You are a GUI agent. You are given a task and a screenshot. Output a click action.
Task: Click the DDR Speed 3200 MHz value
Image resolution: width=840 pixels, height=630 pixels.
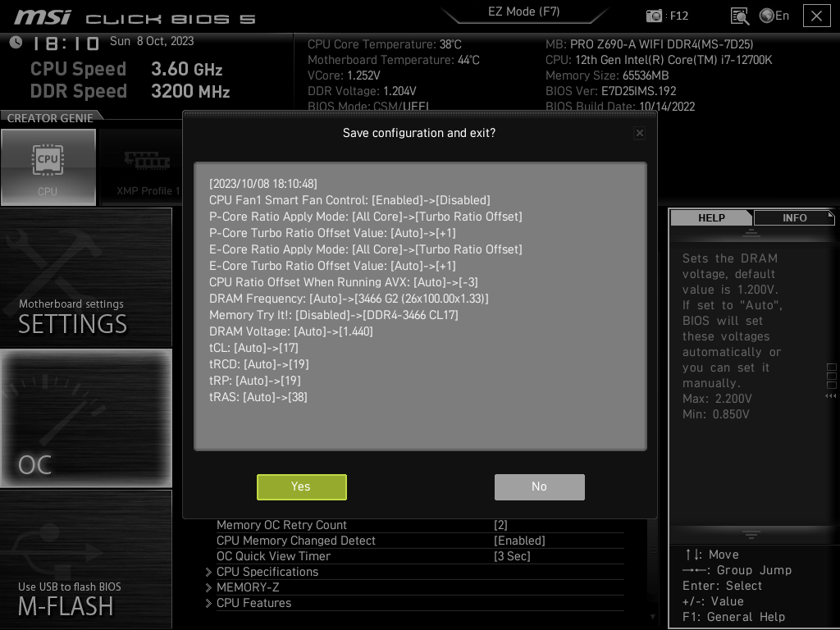190,91
